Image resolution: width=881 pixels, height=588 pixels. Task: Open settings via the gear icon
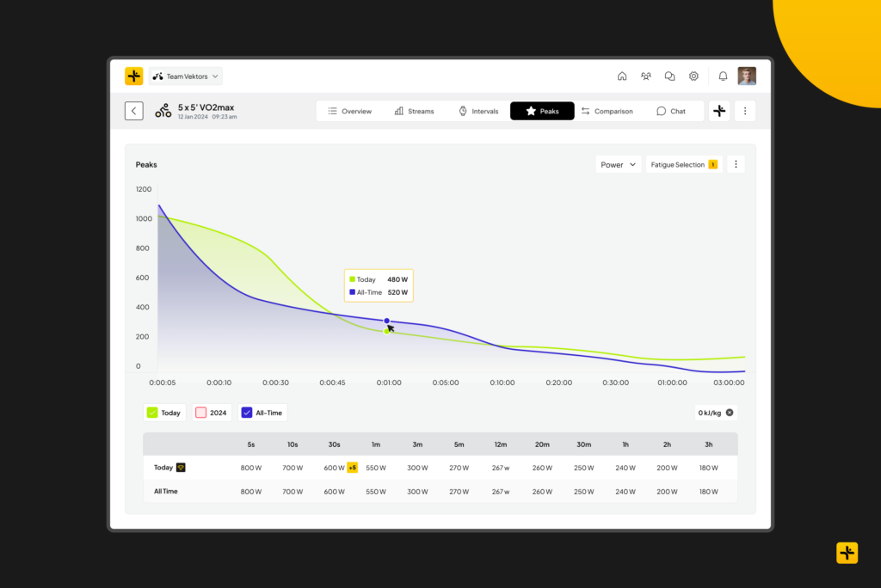point(693,77)
